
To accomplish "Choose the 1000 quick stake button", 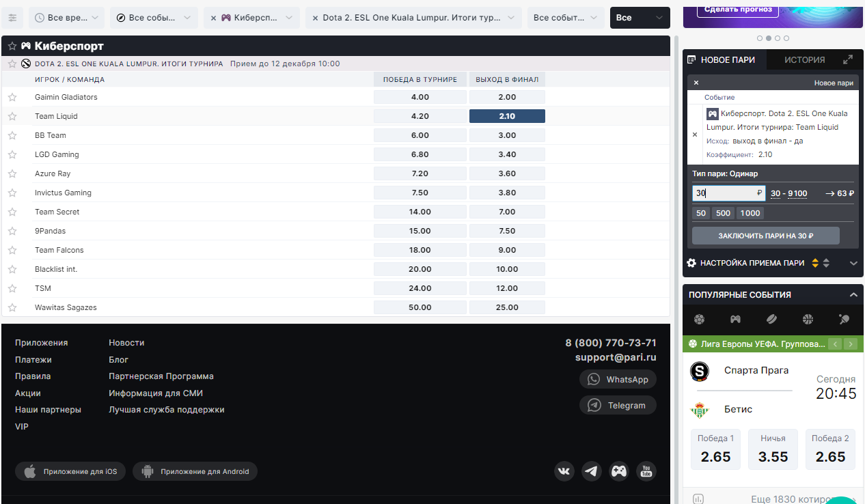I will (750, 213).
